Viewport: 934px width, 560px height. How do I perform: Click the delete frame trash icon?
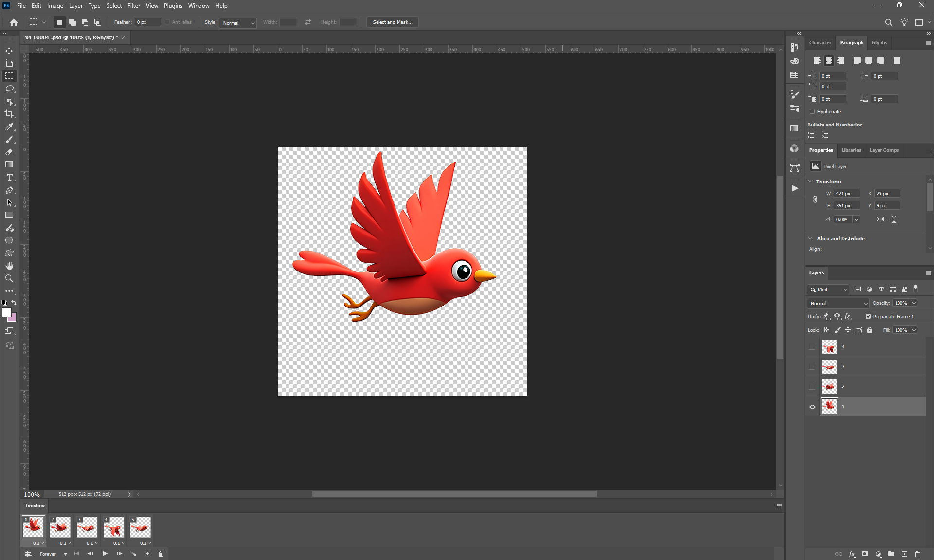[162, 554]
